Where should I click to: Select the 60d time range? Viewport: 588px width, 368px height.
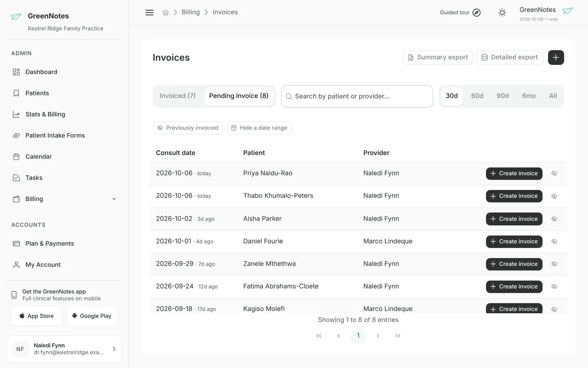(x=477, y=96)
